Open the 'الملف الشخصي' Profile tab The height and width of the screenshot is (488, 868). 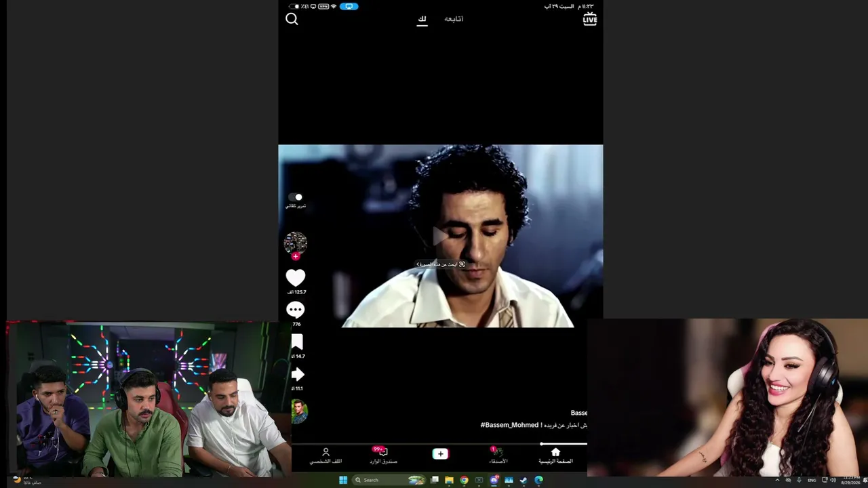click(x=325, y=456)
